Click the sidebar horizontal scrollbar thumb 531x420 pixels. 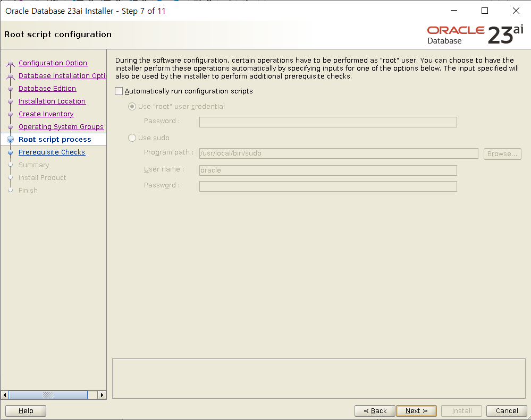[48, 395]
